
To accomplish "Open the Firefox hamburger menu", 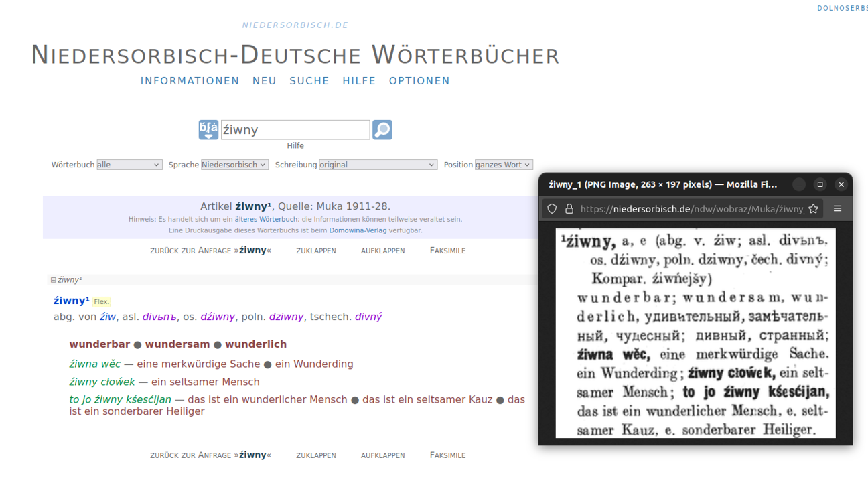I will pos(837,208).
